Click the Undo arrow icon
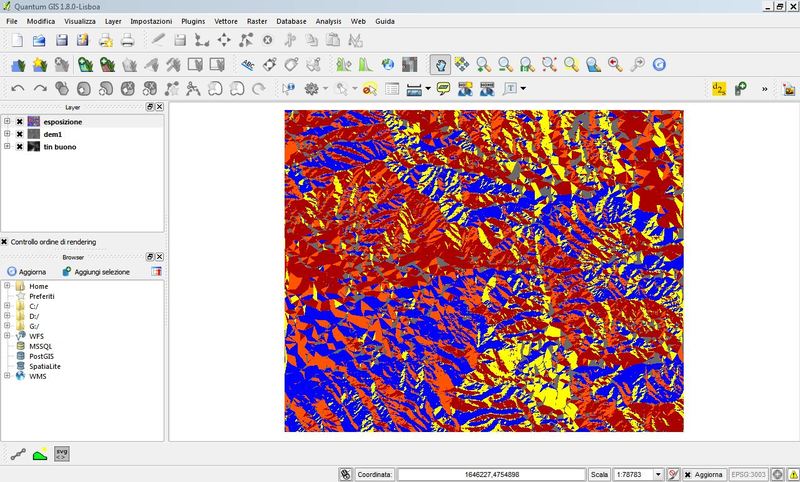800x482 pixels. (x=17, y=89)
